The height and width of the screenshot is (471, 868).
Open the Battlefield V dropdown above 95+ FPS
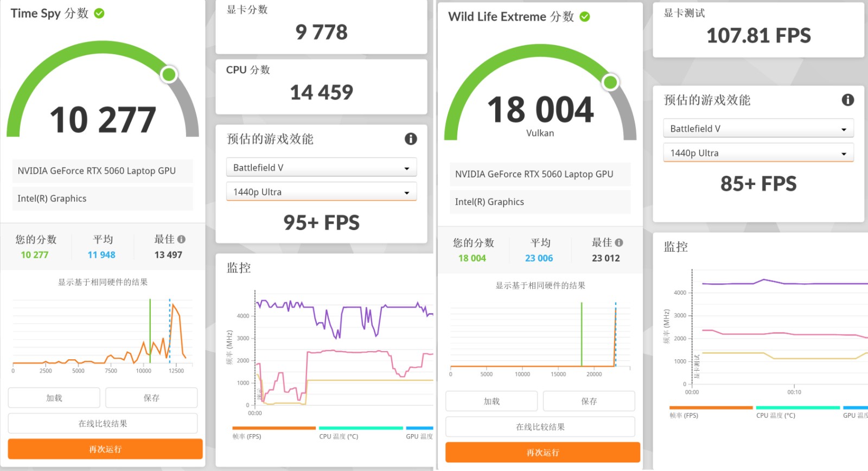coord(321,168)
